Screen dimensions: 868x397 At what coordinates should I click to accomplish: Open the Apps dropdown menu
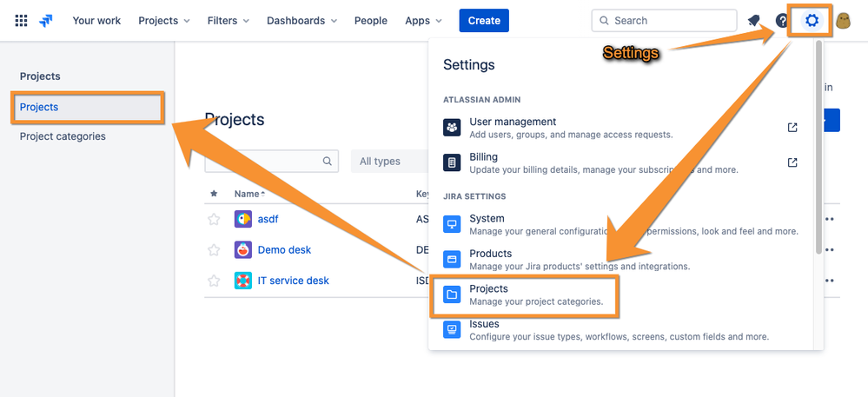pos(423,21)
